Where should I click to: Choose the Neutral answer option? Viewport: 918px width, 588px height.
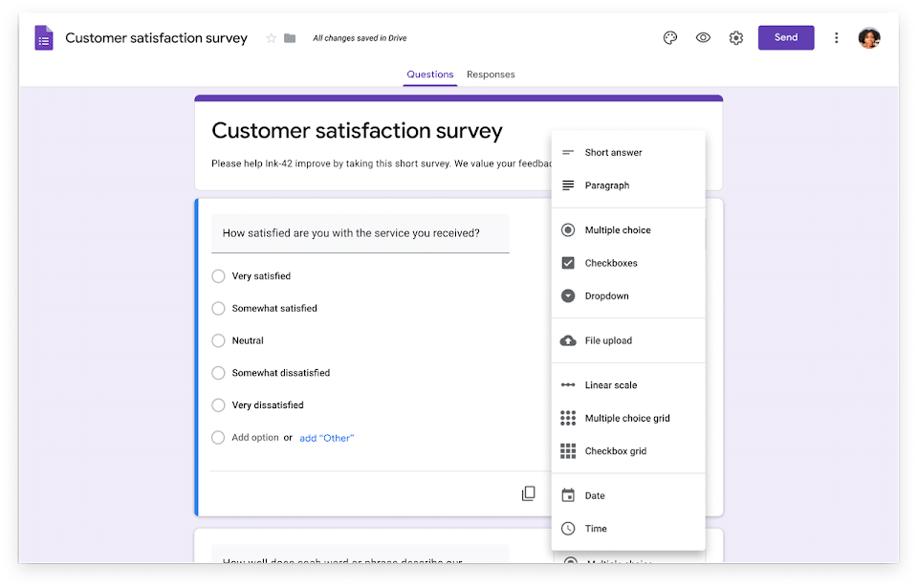pos(218,340)
